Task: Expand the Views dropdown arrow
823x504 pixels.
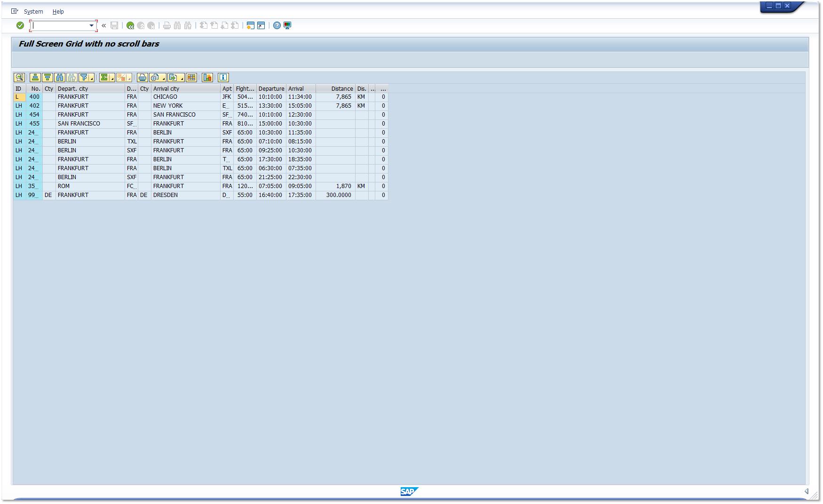Action: (x=164, y=78)
